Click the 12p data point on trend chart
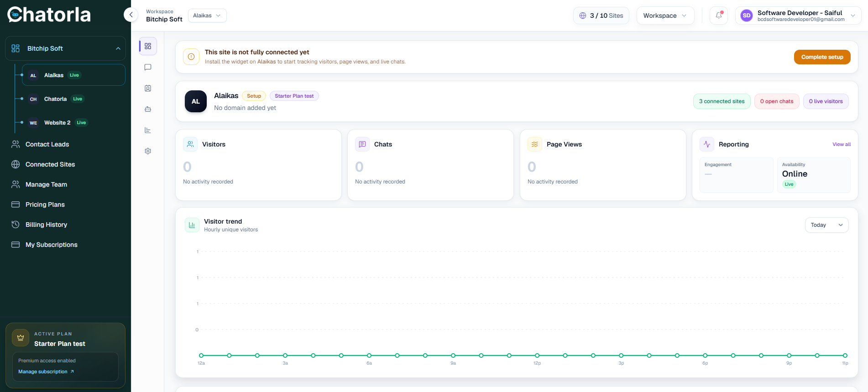Viewport: 868px width, 392px height. (537, 355)
